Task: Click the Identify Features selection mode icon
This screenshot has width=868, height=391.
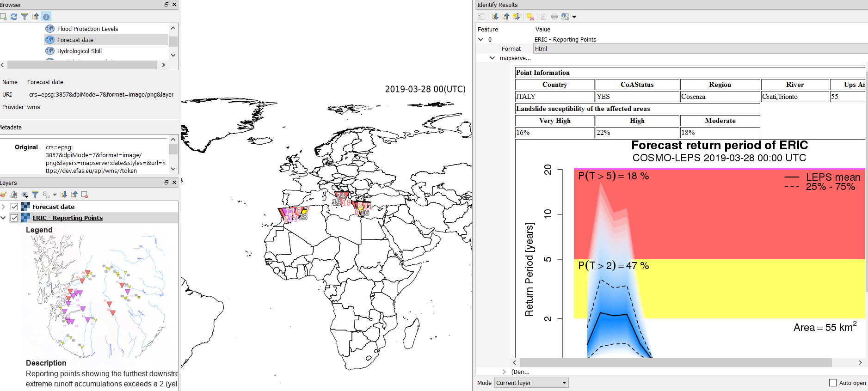Action: [x=565, y=17]
